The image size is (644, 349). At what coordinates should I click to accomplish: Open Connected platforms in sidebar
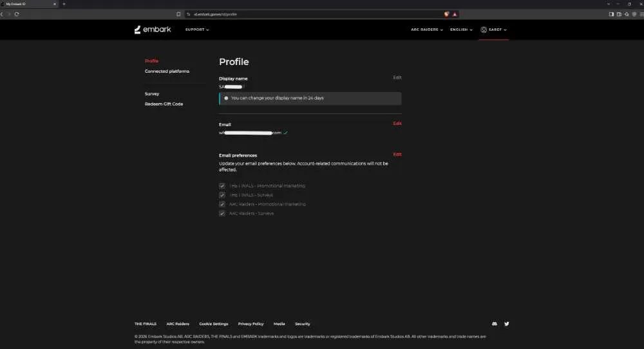[167, 71]
